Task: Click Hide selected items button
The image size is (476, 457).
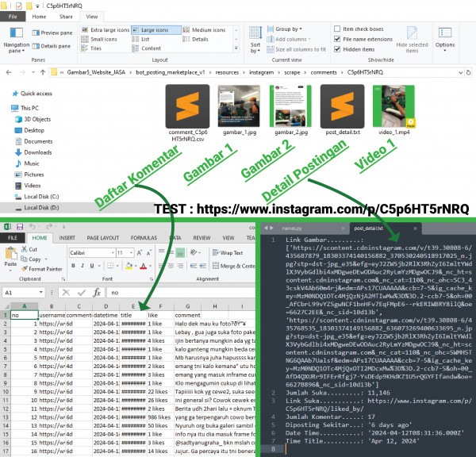Action: (412, 40)
